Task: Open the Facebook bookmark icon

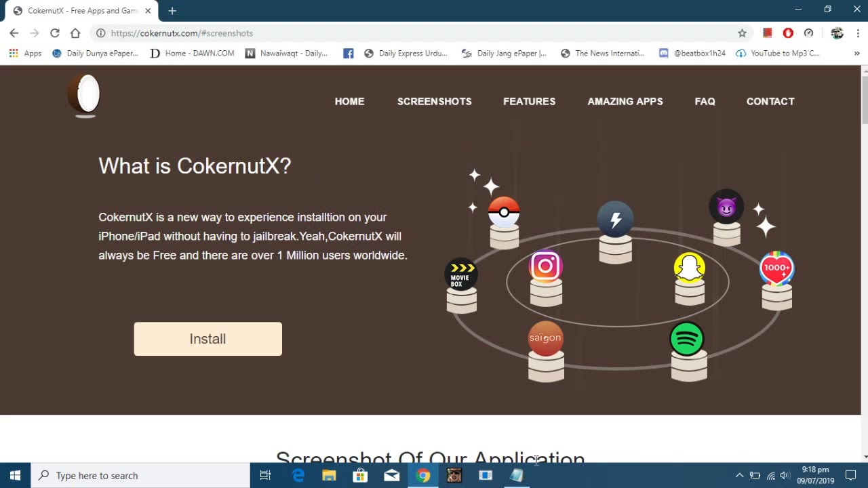Action: pos(348,53)
